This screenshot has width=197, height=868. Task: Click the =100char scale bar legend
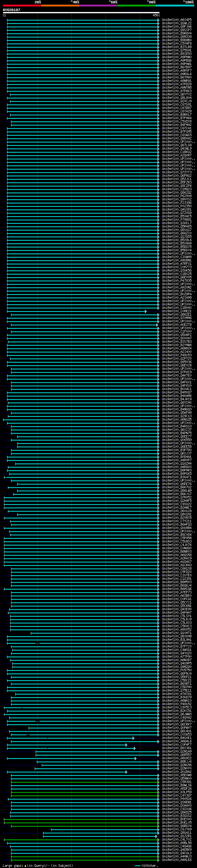tap(146, 865)
